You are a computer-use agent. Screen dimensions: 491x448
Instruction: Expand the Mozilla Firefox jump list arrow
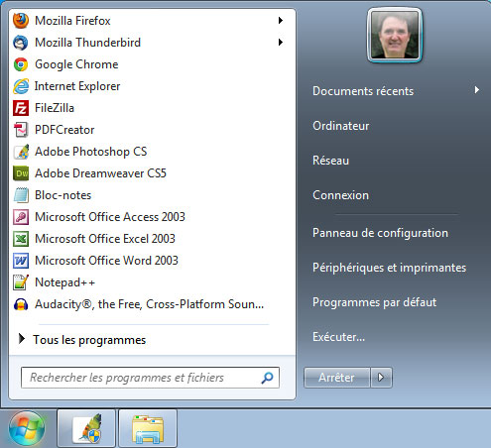pos(281,21)
